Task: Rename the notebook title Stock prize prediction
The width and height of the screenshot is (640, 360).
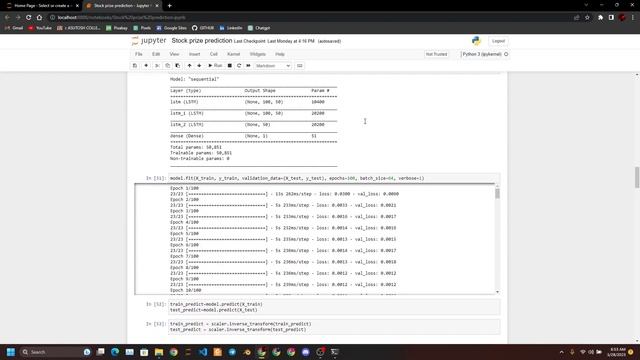Action: tap(202, 41)
